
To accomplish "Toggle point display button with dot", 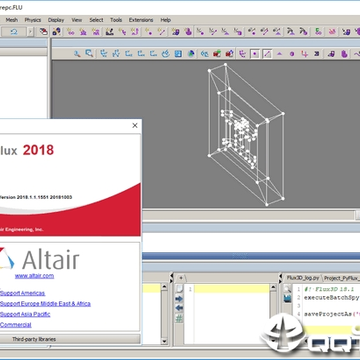I will (x=255, y=54).
